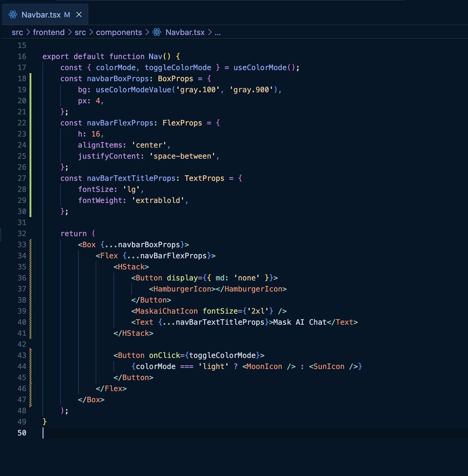Click the 'gray.100' string
The height and width of the screenshot is (476, 468).
tap(198, 90)
